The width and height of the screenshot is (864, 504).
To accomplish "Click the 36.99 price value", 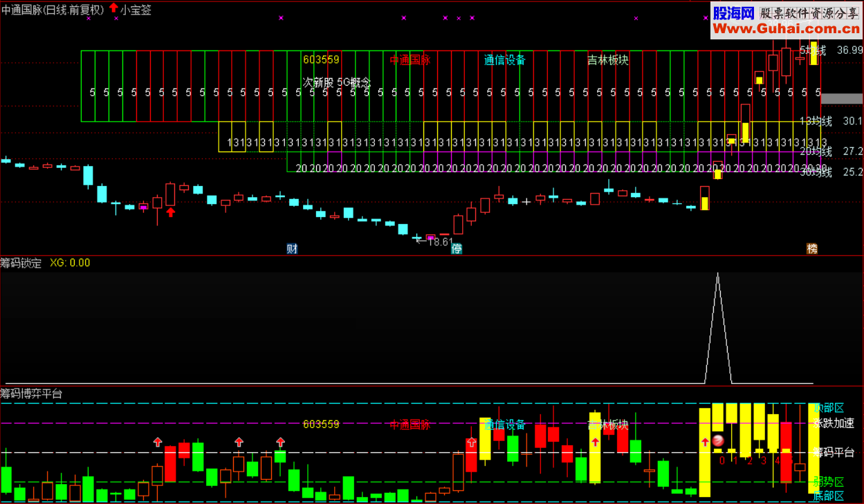I will pyautogui.click(x=849, y=50).
